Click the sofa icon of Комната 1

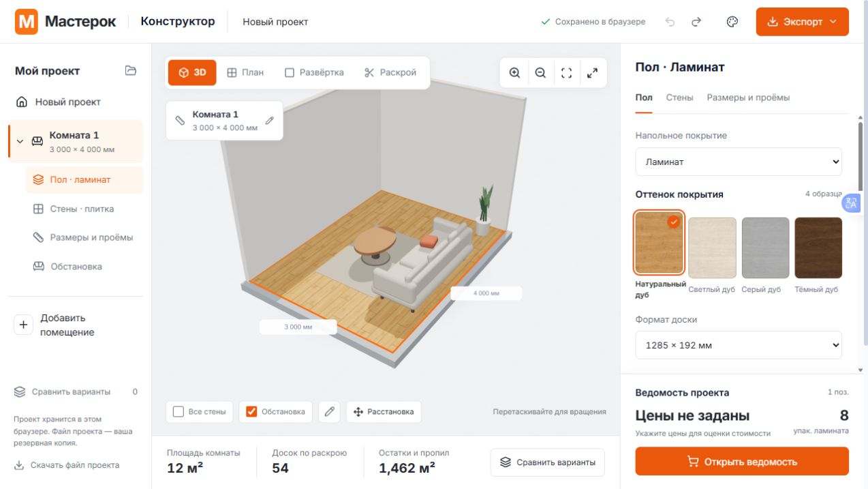pos(37,141)
